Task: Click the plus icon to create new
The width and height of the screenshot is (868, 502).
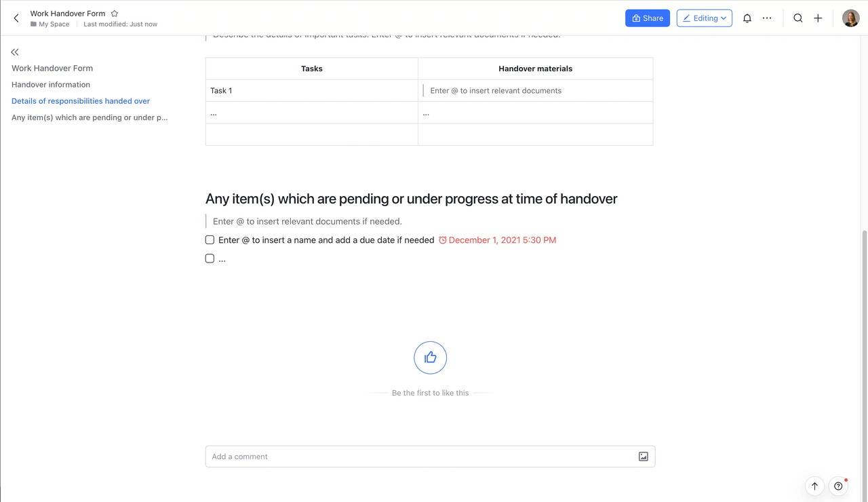Action: click(x=818, y=18)
